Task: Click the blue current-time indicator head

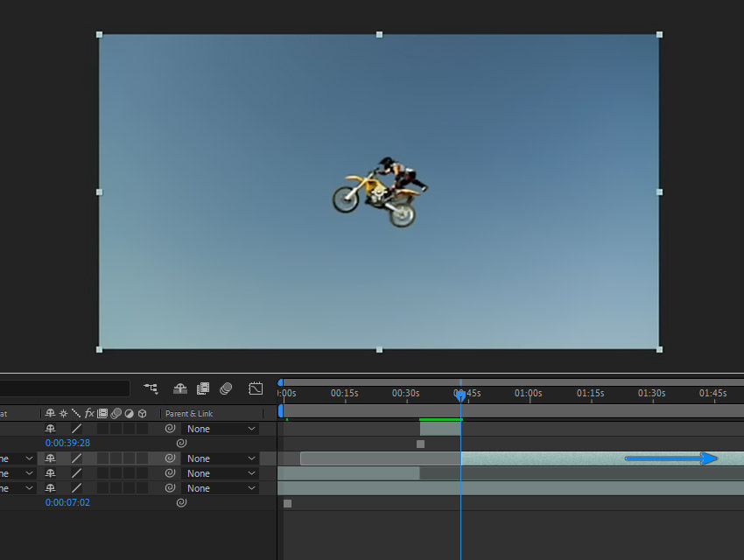Action: [460, 395]
